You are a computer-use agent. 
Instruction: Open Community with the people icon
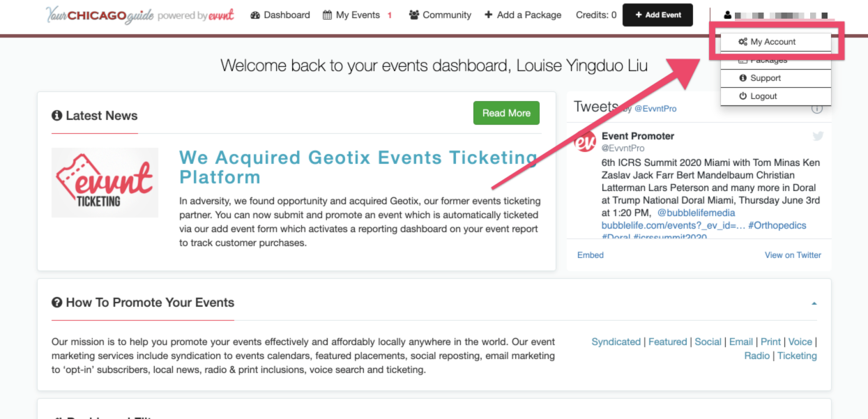tap(414, 15)
